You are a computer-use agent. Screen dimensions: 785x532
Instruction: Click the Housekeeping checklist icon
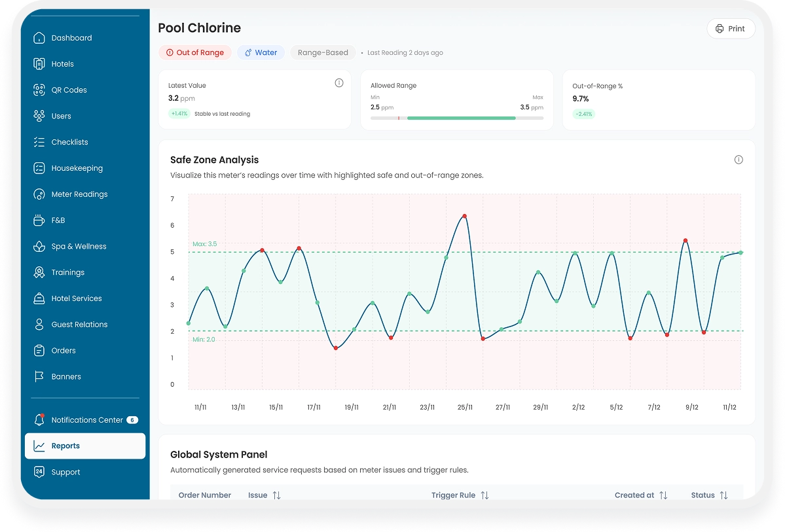pyautogui.click(x=39, y=168)
